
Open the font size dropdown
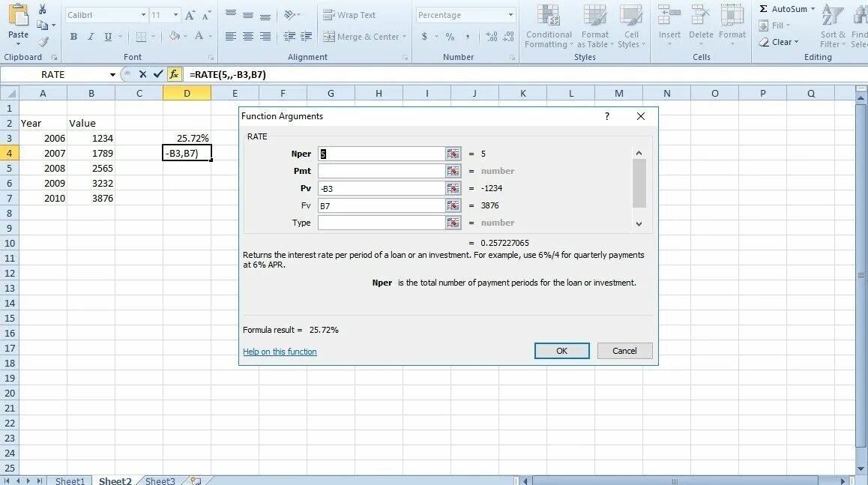[x=175, y=15]
